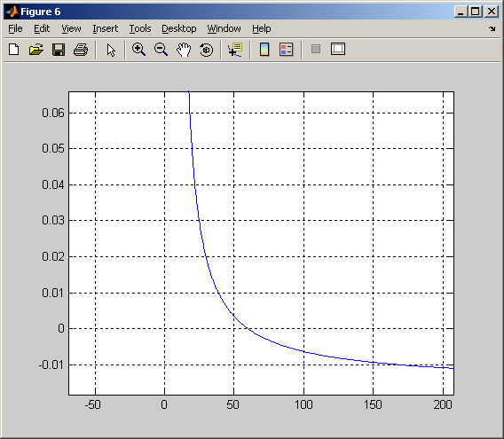504x439 pixels.
Task: Open the Insert menu
Action: 105,28
